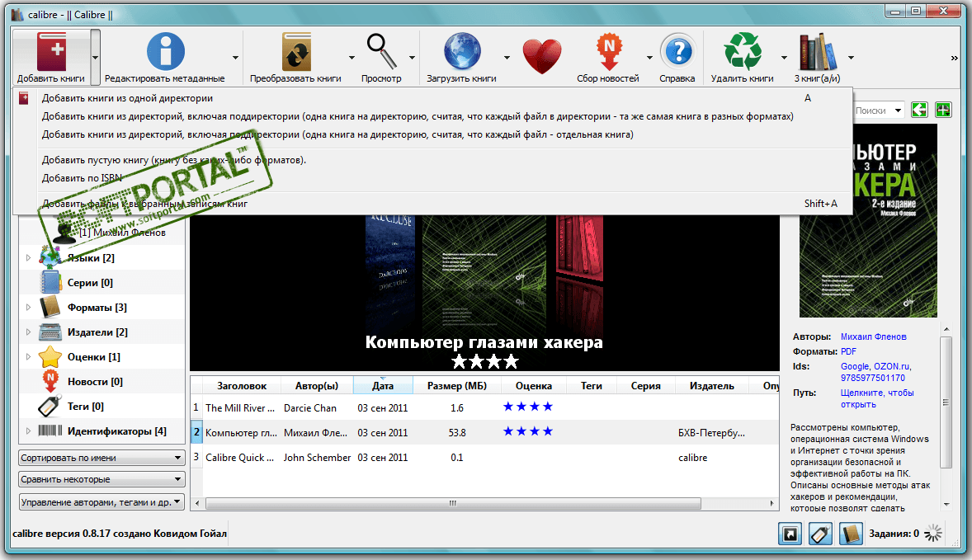The height and width of the screenshot is (560, 972).
Task: Select the Форматы book icon
Action: [50, 308]
